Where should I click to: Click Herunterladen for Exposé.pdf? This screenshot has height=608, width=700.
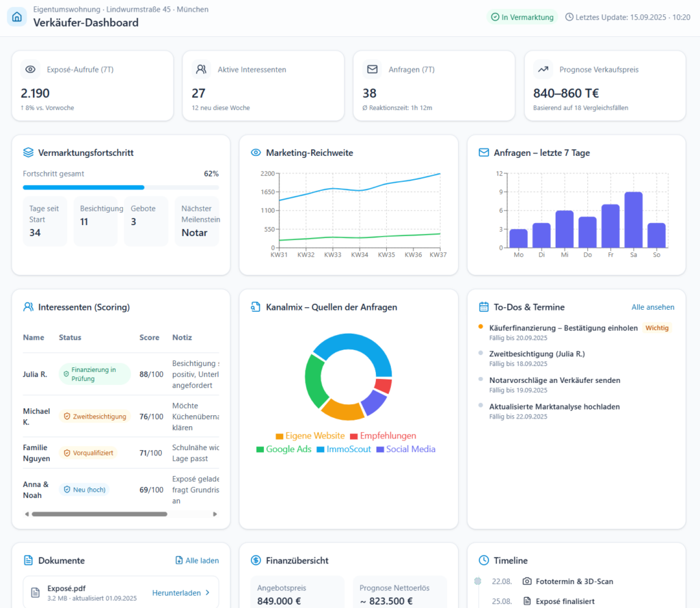pyautogui.click(x=176, y=593)
